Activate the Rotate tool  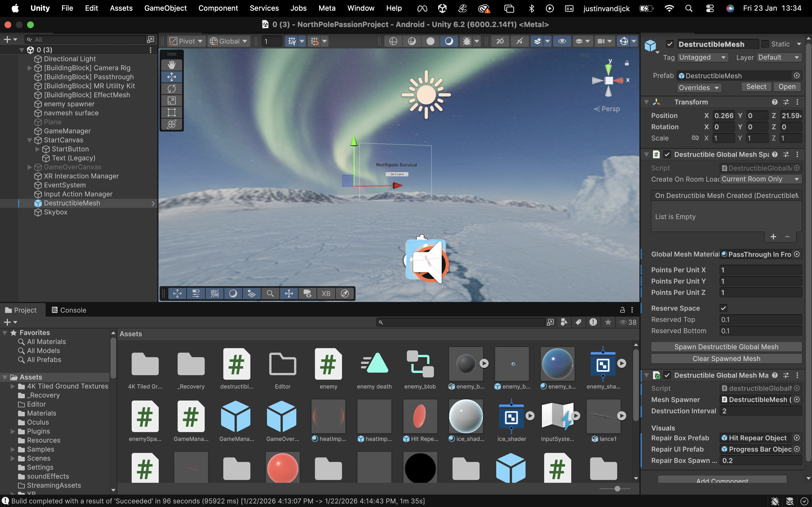172,88
